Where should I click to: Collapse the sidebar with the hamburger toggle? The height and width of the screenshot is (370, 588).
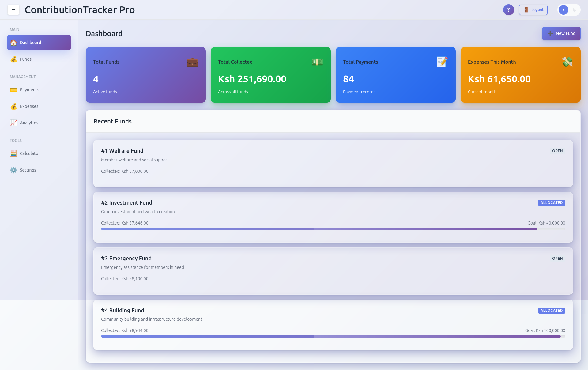(13, 9)
